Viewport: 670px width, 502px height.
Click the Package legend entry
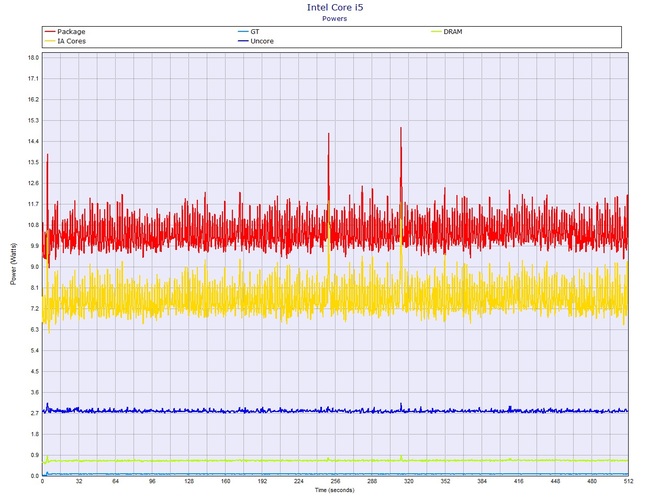pyautogui.click(x=65, y=32)
